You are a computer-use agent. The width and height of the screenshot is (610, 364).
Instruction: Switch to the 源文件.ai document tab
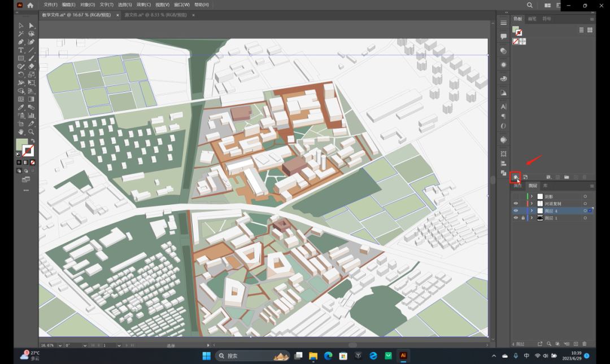(x=156, y=15)
